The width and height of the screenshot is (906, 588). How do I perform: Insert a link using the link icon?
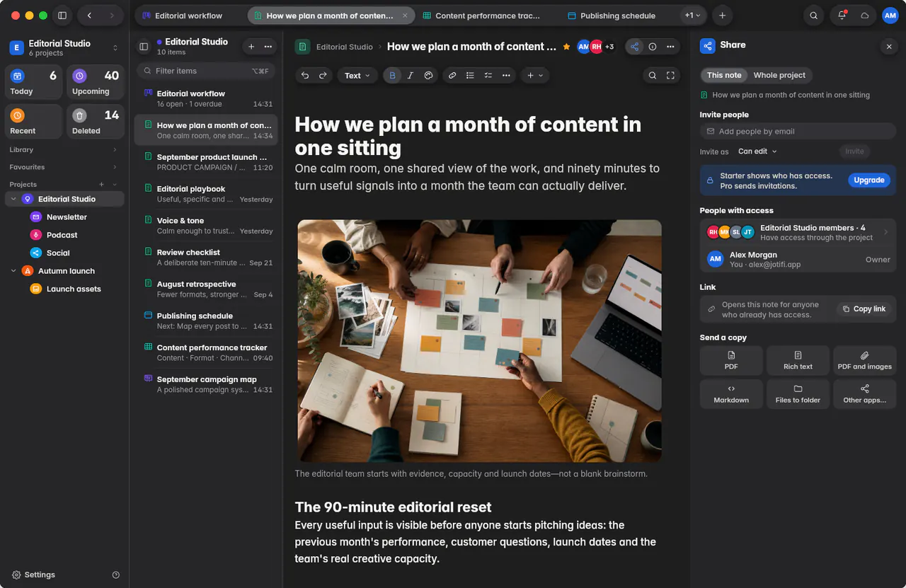pyautogui.click(x=452, y=76)
